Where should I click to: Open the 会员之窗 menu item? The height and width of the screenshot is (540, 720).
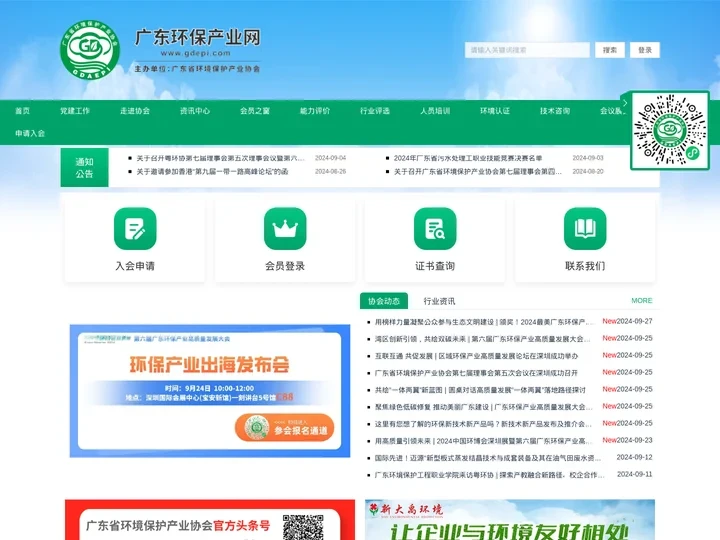[255, 111]
